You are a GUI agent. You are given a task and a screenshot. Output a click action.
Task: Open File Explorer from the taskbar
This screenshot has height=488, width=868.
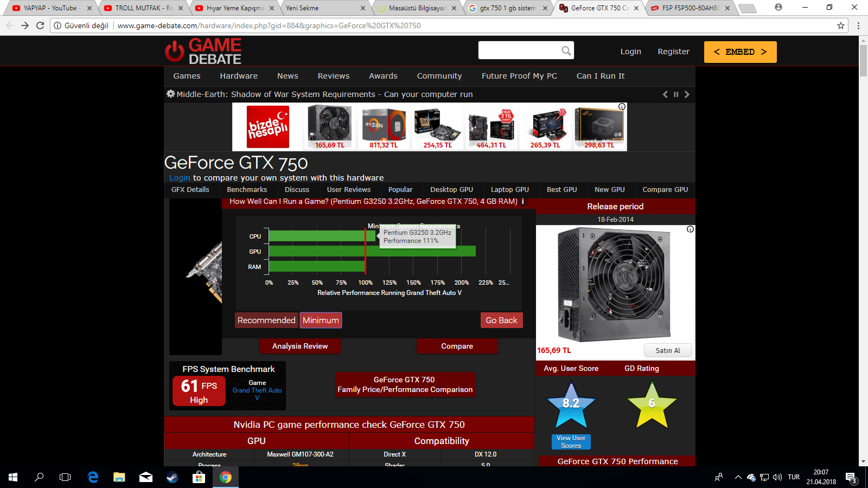(x=119, y=477)
